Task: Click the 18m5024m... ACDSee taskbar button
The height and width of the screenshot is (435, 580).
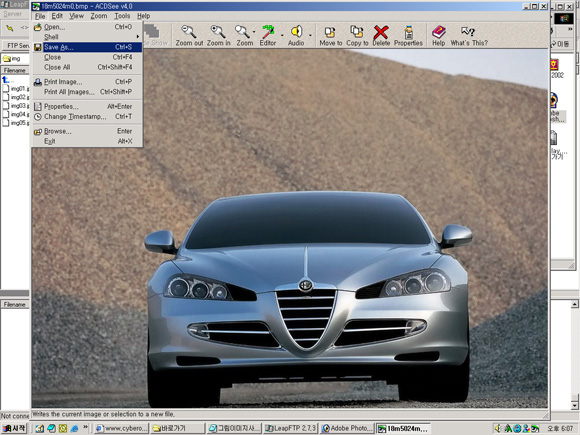Action: 404,428
